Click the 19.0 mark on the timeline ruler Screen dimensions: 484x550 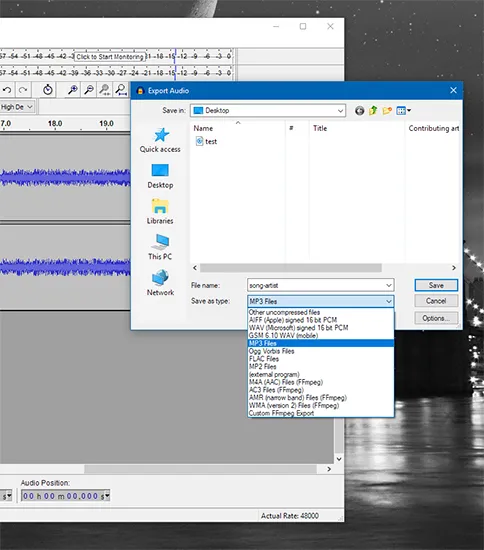click(x=106, y=123)
